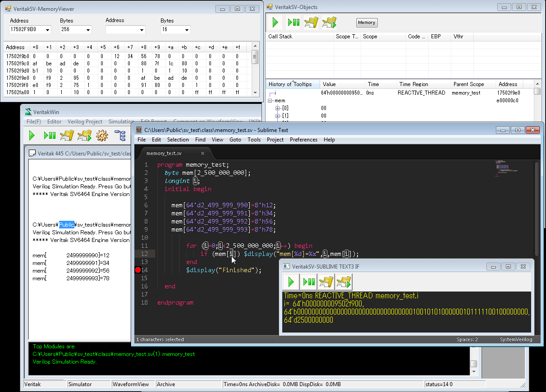Open the Bytes dropdown showing 16
Screen dimensions: 546x392
click(x=187, y=30)
